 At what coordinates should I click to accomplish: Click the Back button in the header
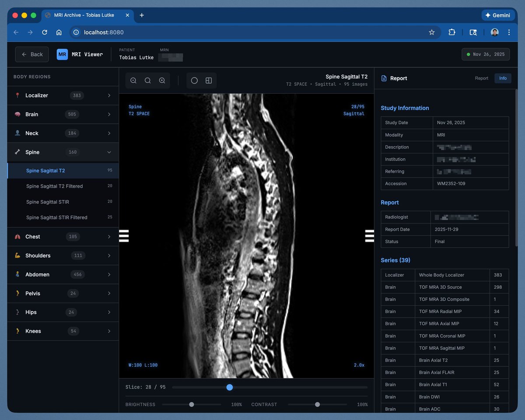(31, 54)
